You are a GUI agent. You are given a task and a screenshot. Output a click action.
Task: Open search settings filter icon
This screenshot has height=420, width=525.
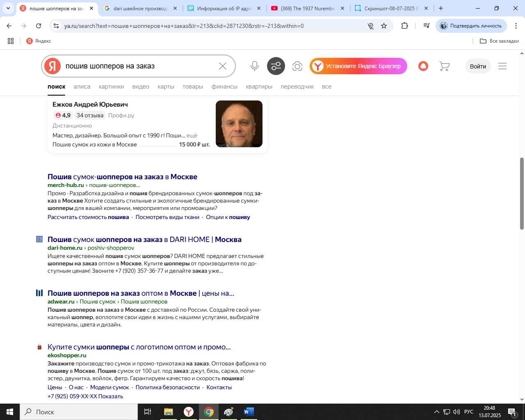point(276,66)
